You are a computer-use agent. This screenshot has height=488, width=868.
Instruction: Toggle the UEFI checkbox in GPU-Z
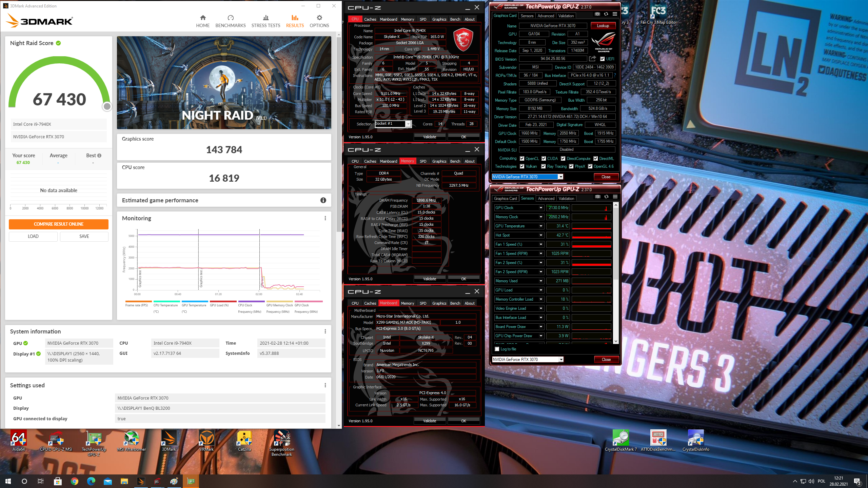click(602, 59)
